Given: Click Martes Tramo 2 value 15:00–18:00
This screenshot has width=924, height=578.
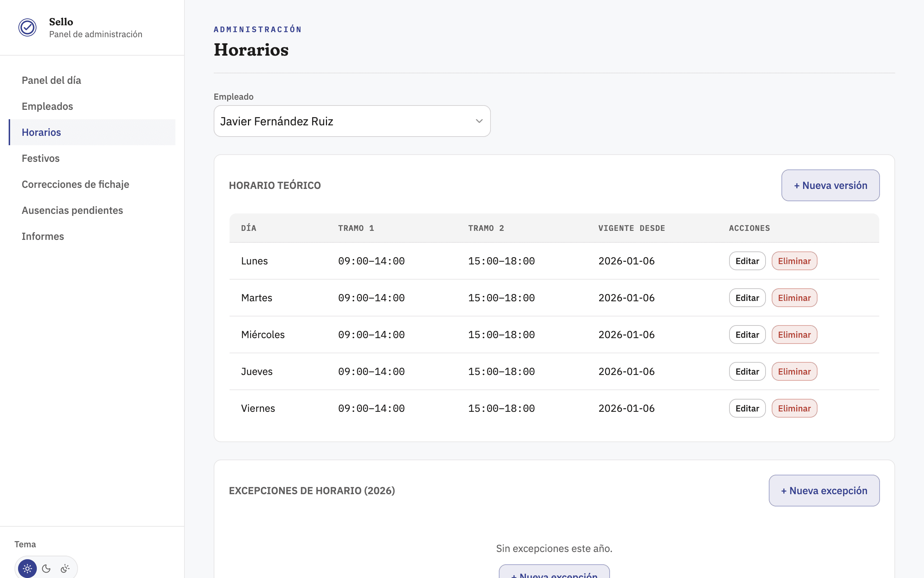Looking at the screenshot, I should point(501,298).
